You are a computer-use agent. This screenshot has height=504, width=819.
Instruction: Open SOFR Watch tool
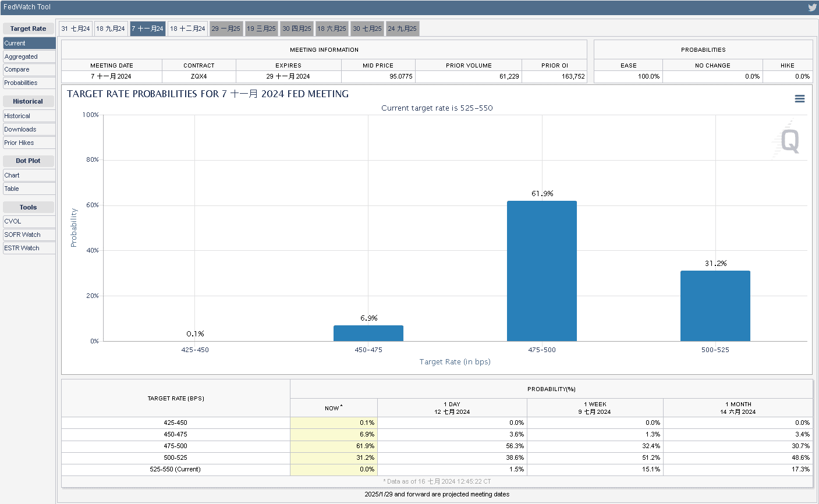coord(29,235)
